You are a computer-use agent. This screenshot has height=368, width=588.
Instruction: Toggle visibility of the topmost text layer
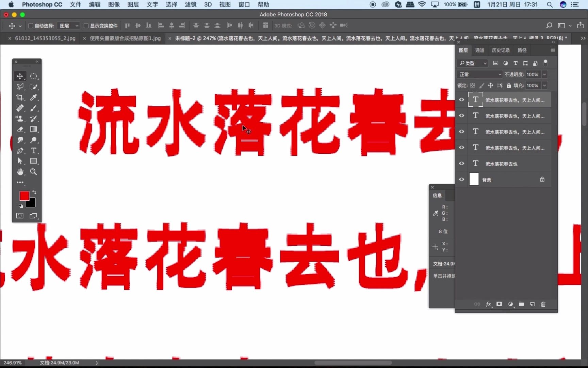[461, 99]
